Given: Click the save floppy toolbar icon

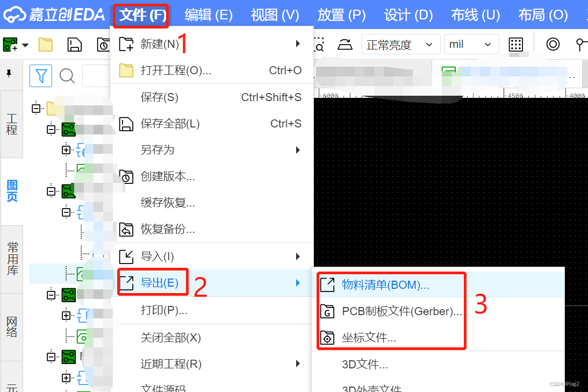Looking at the screenshot, I should [74, 45].
